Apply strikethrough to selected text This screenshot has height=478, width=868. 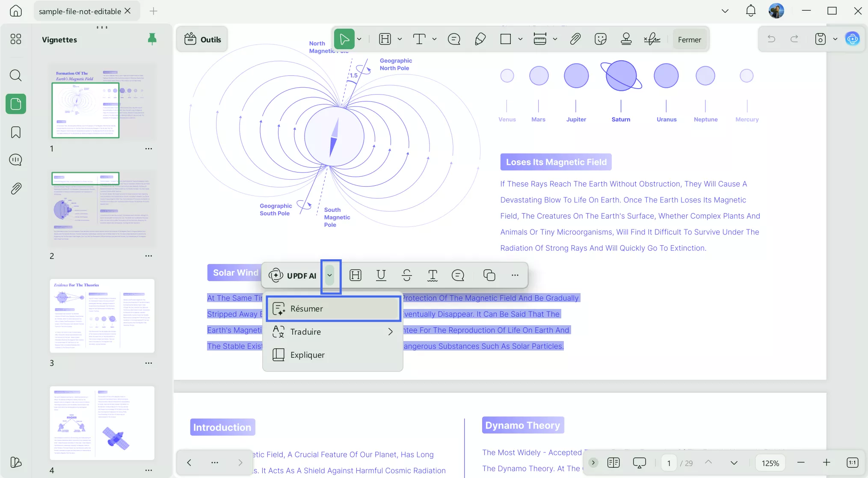[x=406, y=275]
